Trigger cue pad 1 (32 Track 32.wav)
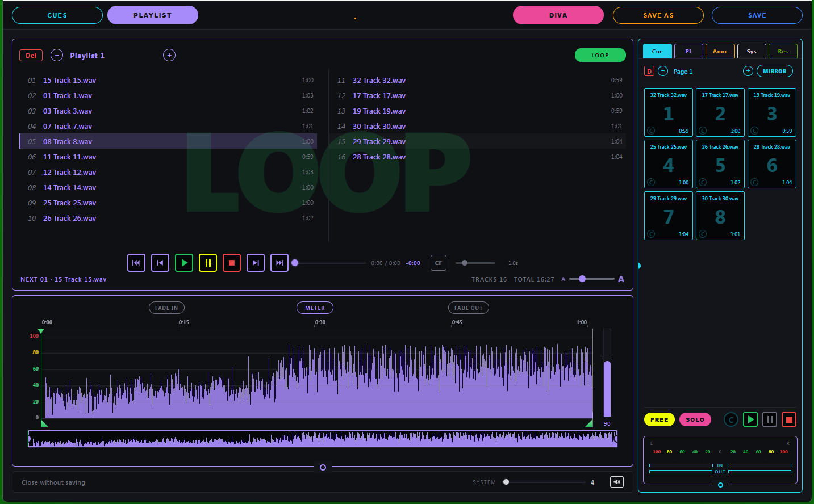Viewport: 814px width, 504px height. tap(669, 112)
